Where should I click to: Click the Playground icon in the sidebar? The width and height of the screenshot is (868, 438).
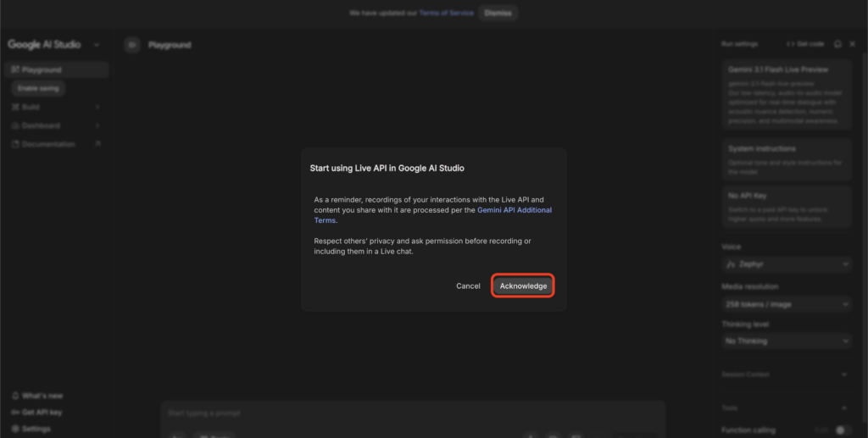point(15,69)
